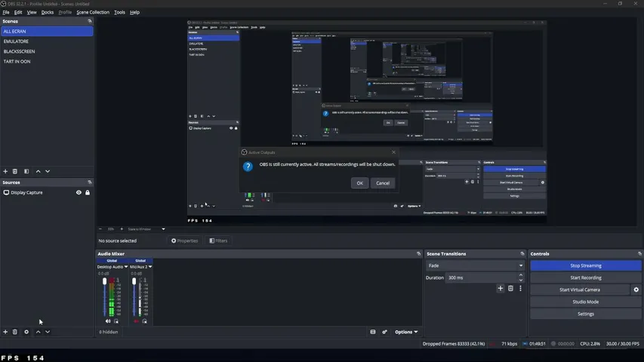
Task: Move the selected source up
Action: coord(39,332)
